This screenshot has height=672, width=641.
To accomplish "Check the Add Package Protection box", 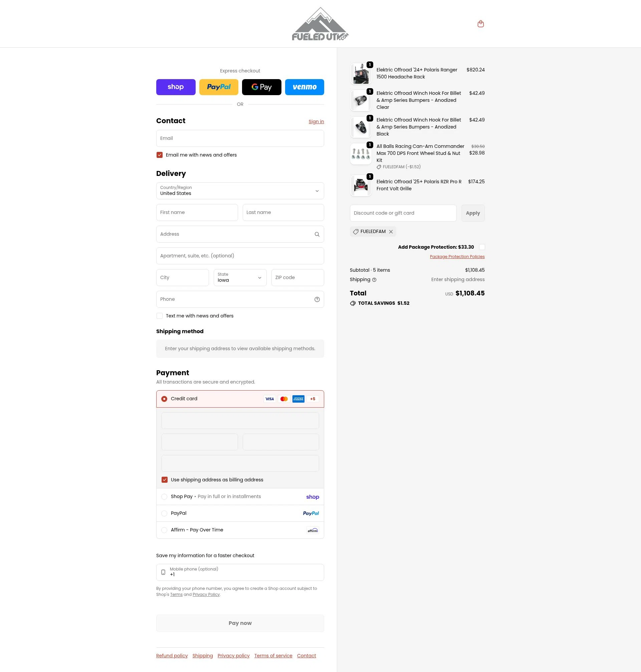I will pyautogui.click(x=482, y=247).
